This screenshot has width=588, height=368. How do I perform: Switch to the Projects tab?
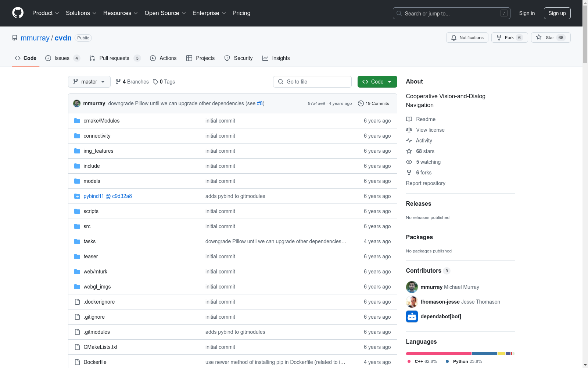pyautogui.click(x=201, y=58)
